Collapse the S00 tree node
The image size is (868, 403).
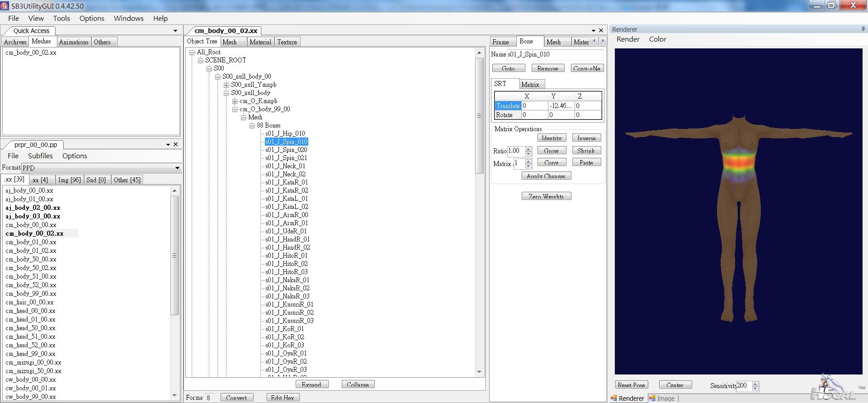point(209,69)
